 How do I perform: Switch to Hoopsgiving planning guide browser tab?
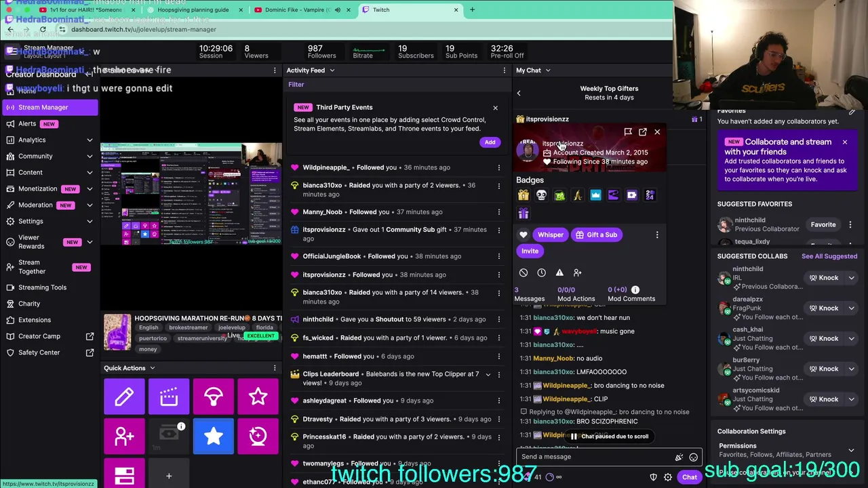(x=193, y=9)
